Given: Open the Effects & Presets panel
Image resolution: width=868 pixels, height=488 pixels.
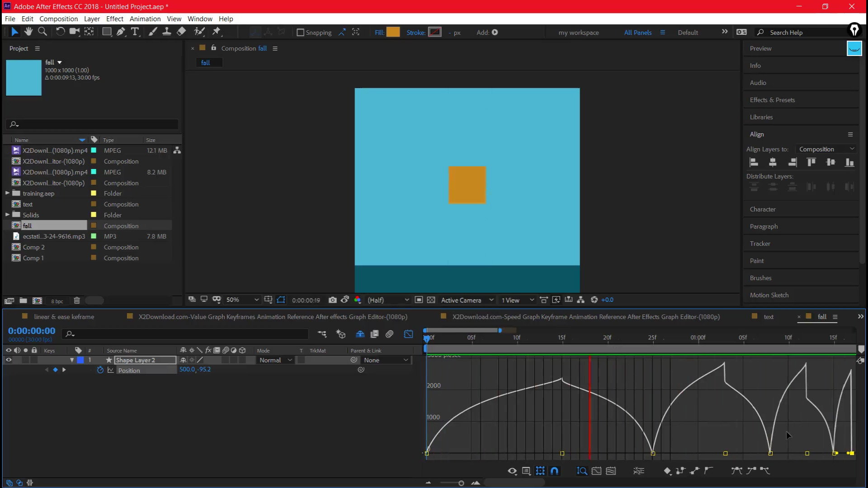Looking at the screenshot, I should point(772,100).
